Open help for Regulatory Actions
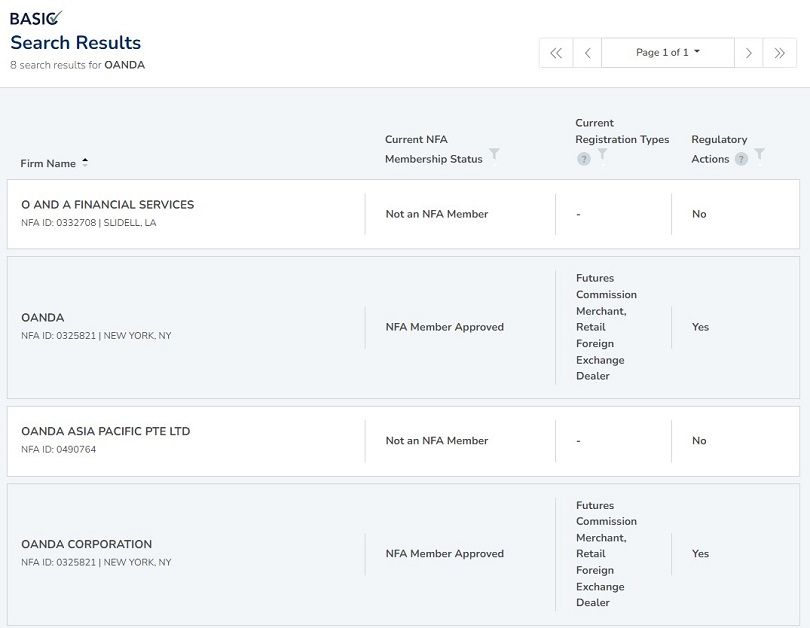The height and width of the screenshot is (628, 810). 741,159
